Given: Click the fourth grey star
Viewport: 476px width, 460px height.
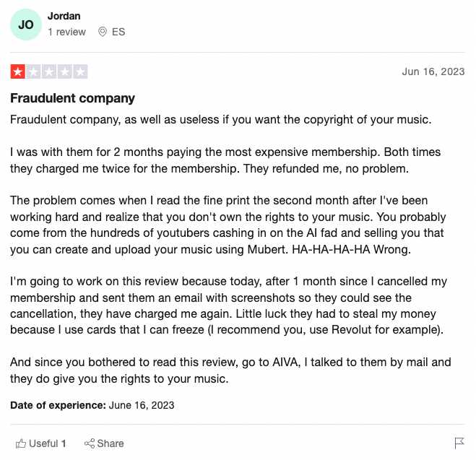Looking at the screenshot, I should pyautogui.click(x=65, y=71).
